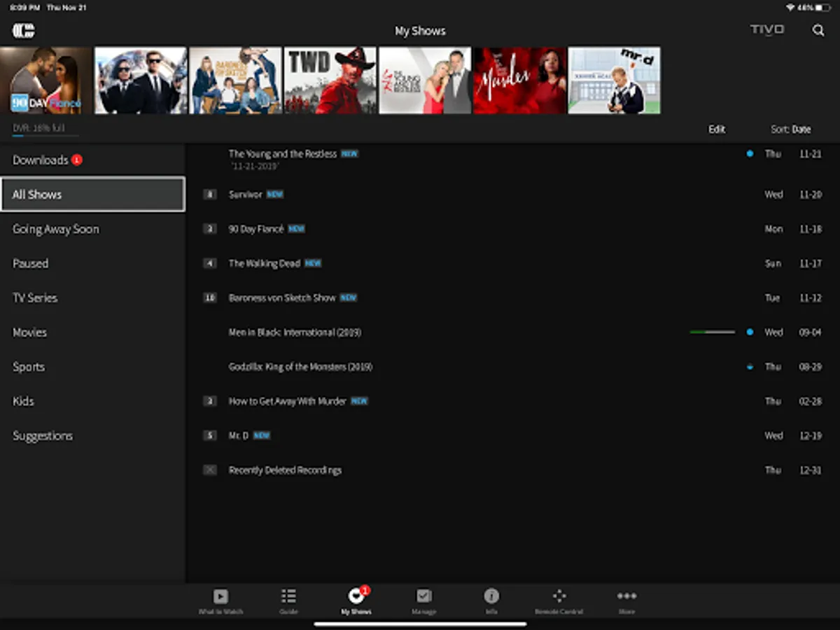
Task: Tap the More three-dots icon
Action: point(626,596)
